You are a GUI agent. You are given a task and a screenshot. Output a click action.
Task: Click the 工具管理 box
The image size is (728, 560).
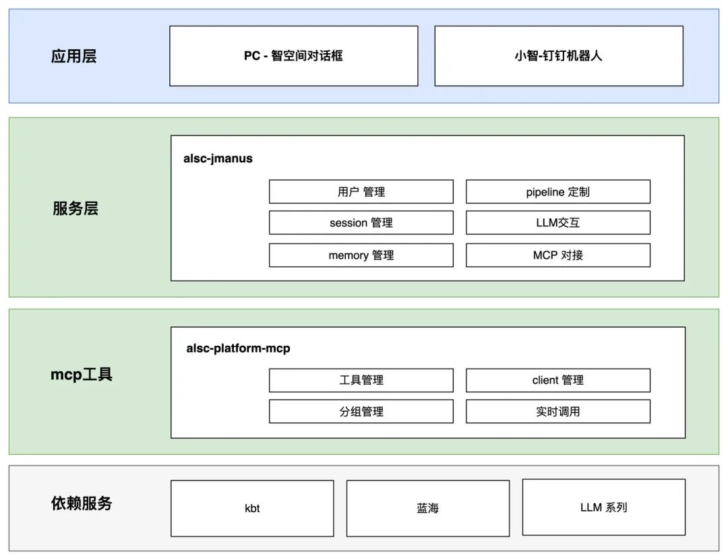[x=361, y=380]
